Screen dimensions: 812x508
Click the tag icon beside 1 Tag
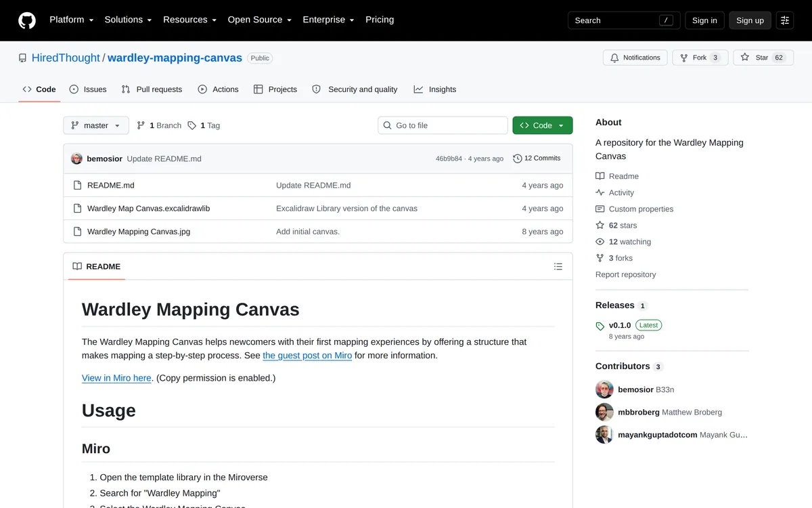[x=192, y=125]
